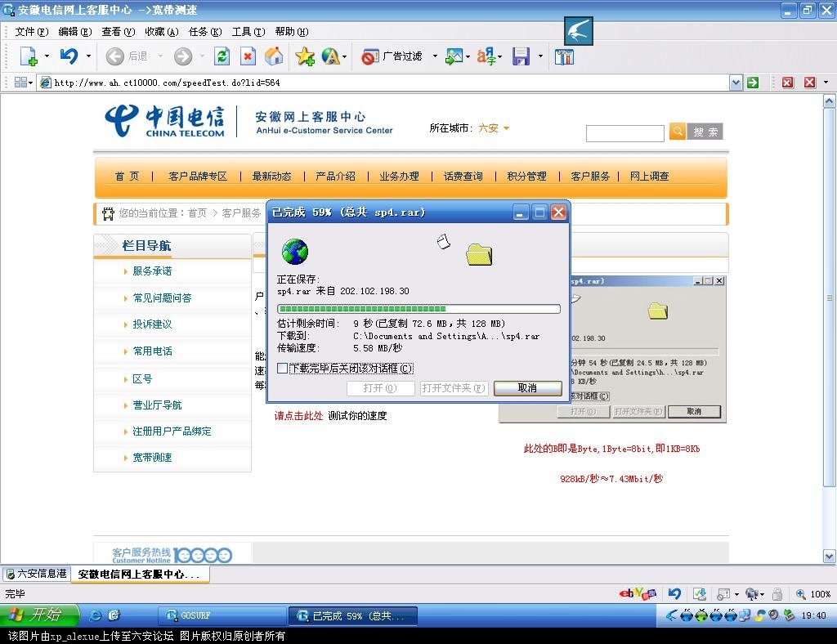Activate the 广告过滤 ad filter icon

pyautogui.click(x=370, y=56)
